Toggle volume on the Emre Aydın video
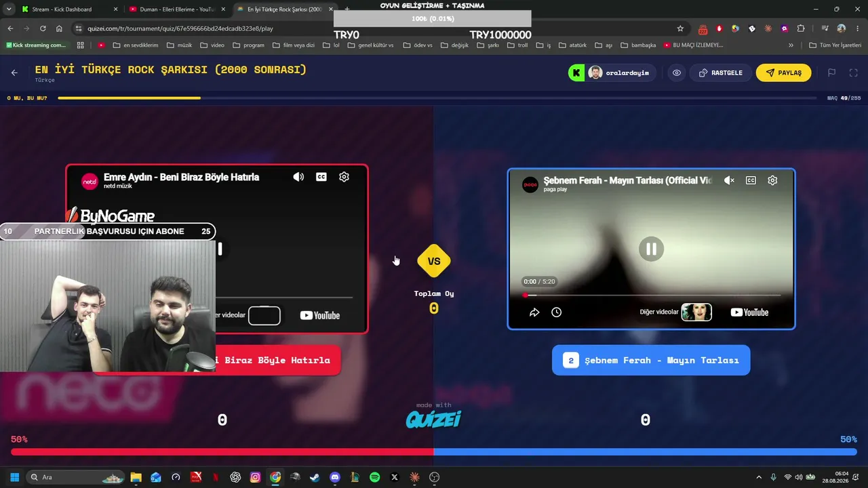 pyautogui.click(x=298, y=177)
